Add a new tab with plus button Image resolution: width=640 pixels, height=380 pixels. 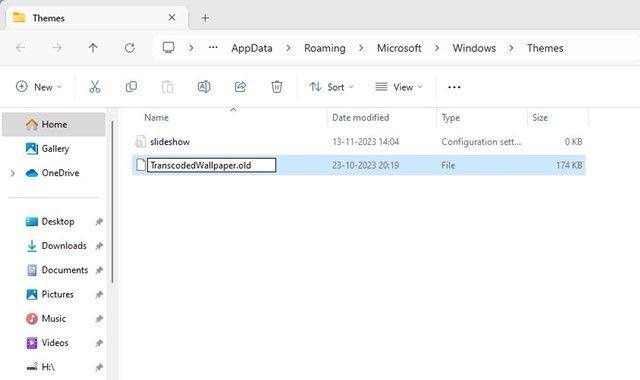click(x=205, y=18)
